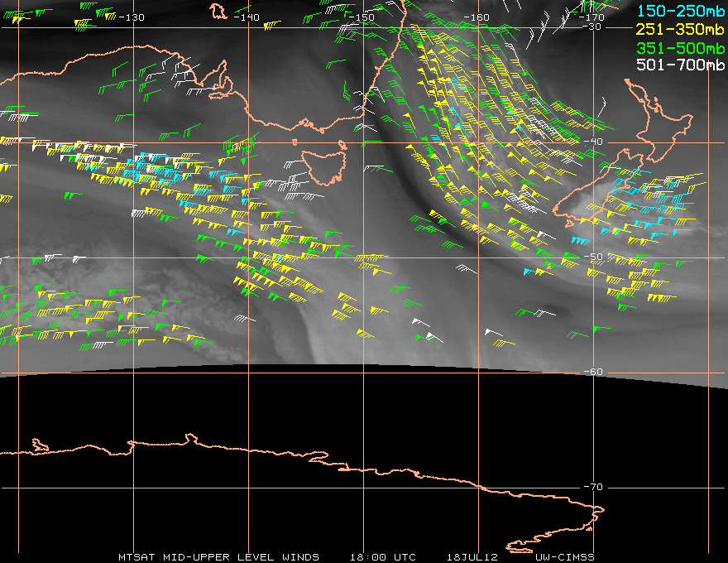
Task: Click the 18:00 UTC timestamp
Action: 383,557
